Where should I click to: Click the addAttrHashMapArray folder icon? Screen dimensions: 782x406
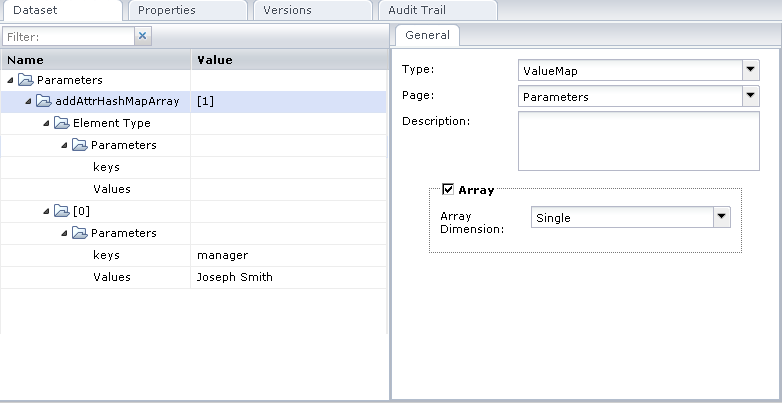point(44,101)
